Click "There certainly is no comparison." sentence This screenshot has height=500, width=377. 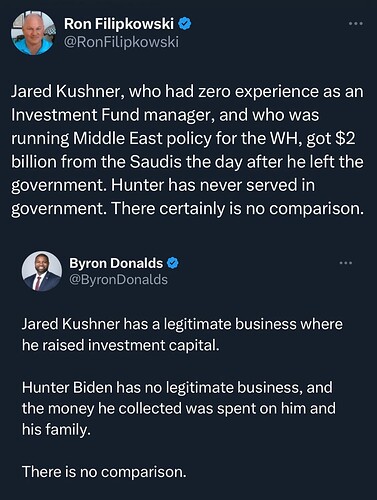237,209
